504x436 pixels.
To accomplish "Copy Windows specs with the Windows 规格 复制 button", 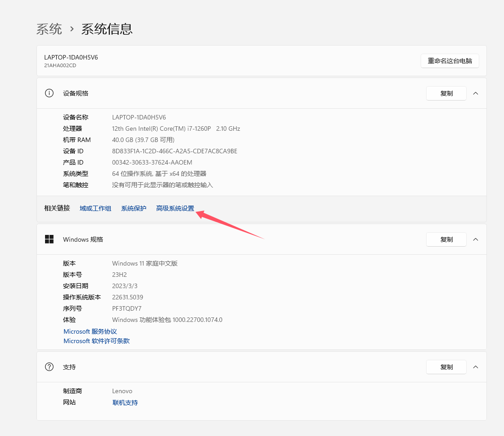I will point(446,239).
